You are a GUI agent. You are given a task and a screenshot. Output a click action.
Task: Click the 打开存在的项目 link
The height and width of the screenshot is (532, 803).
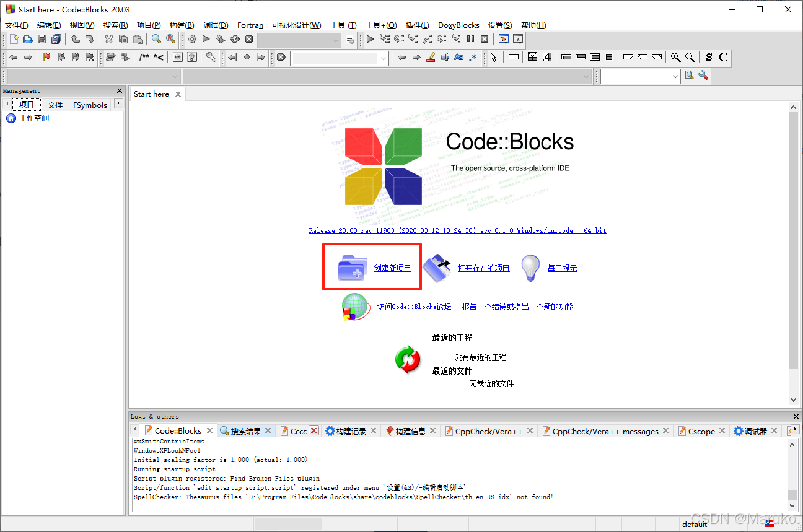click(x=484, y=268)
